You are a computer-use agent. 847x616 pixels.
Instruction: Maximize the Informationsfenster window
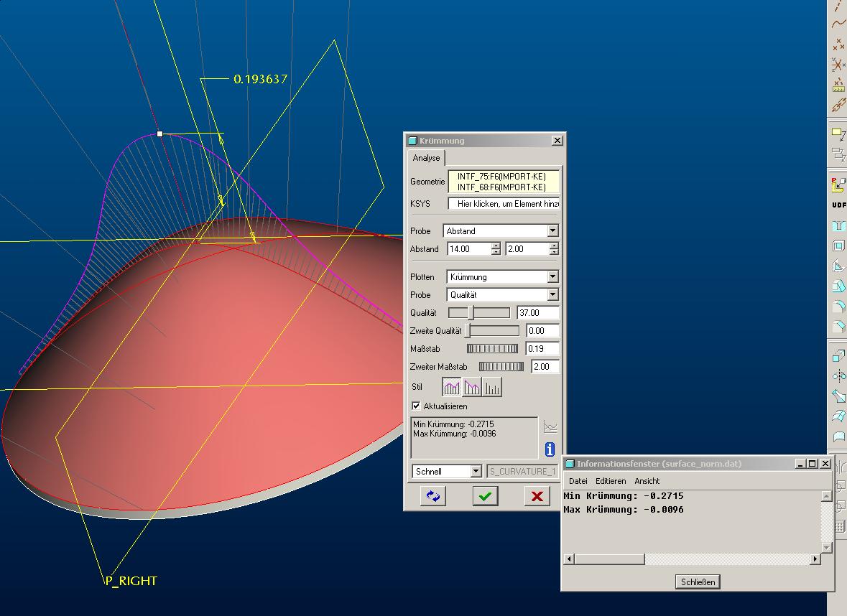pyautogui.click(x=813, y=463)
